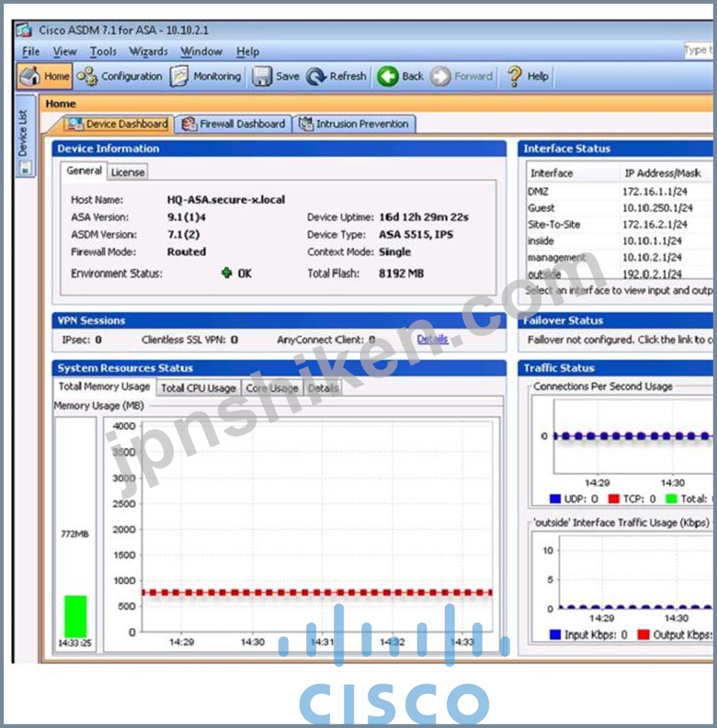This screenshot has height=728, width=717.
Task: Open the Tools menu
Action: pos(103,52)
